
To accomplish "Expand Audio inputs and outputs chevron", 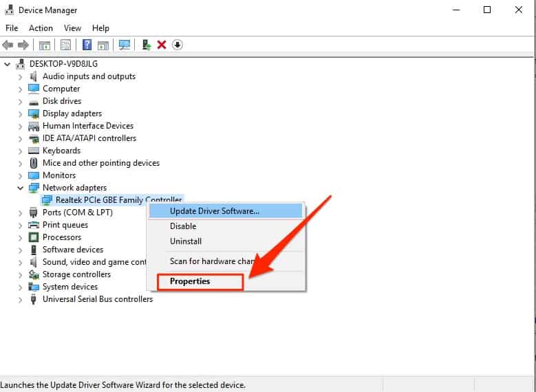I will 20,77.
